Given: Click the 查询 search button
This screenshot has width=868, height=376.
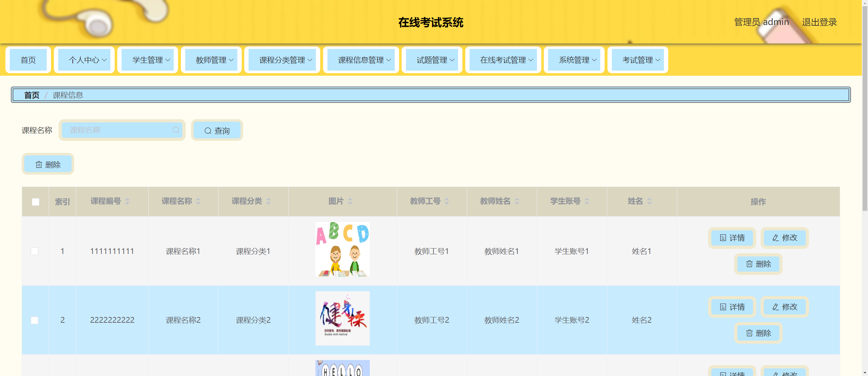Looking at the screenshot, I should pyautogui.click(x=217, y=130).
